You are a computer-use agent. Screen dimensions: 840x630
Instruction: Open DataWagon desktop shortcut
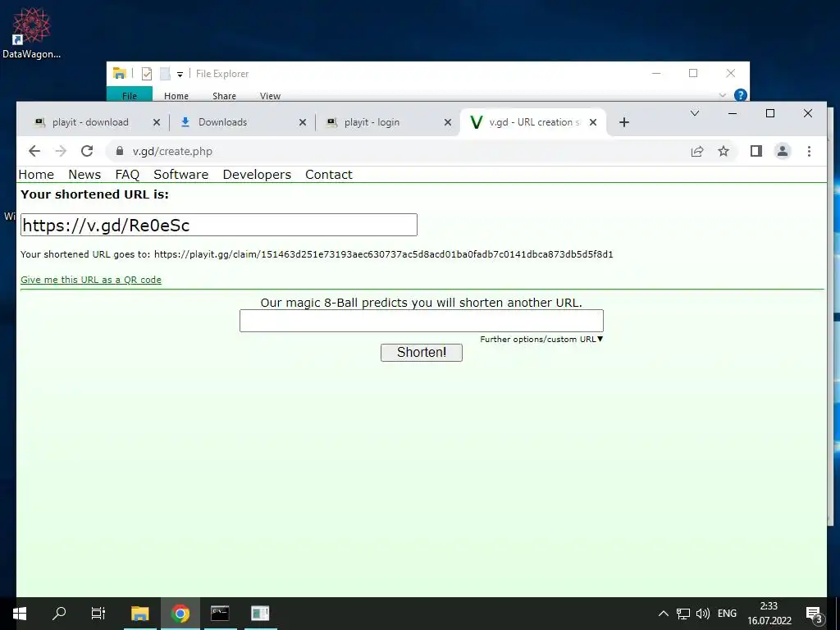click(x=31, y=32)
